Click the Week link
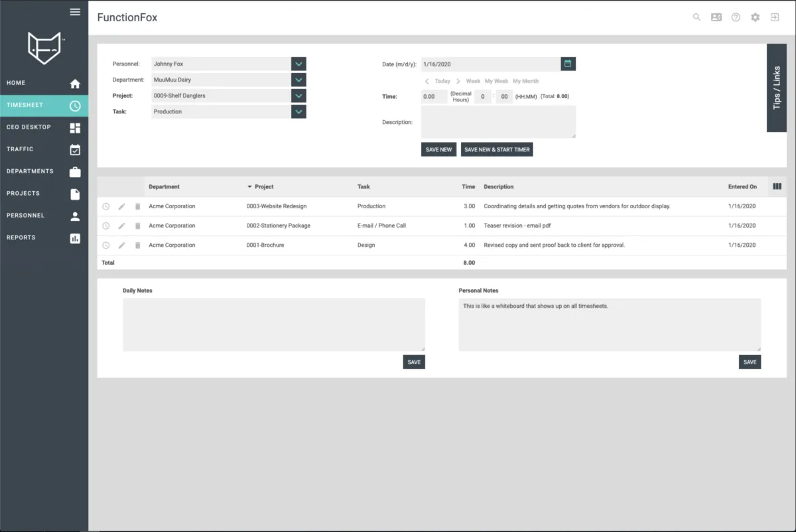 [473, 81]
